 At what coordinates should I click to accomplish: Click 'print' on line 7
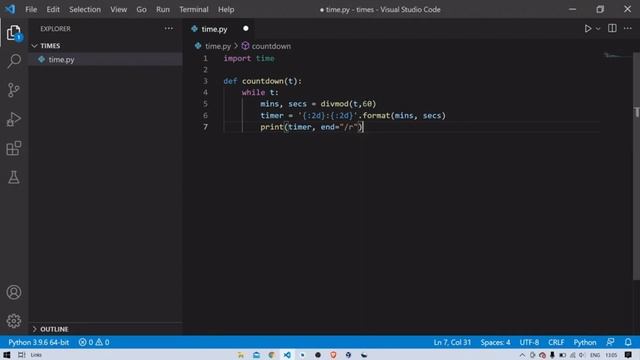(272, 127)
